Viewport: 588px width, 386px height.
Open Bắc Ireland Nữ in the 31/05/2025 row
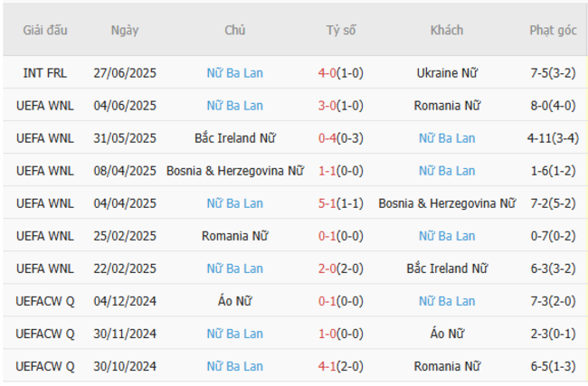coord(234,138)
